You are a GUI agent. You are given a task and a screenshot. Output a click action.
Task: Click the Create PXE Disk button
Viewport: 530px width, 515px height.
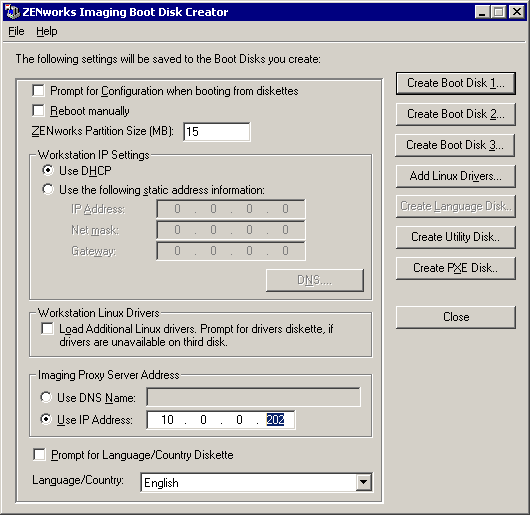click(x=456, y=268)
